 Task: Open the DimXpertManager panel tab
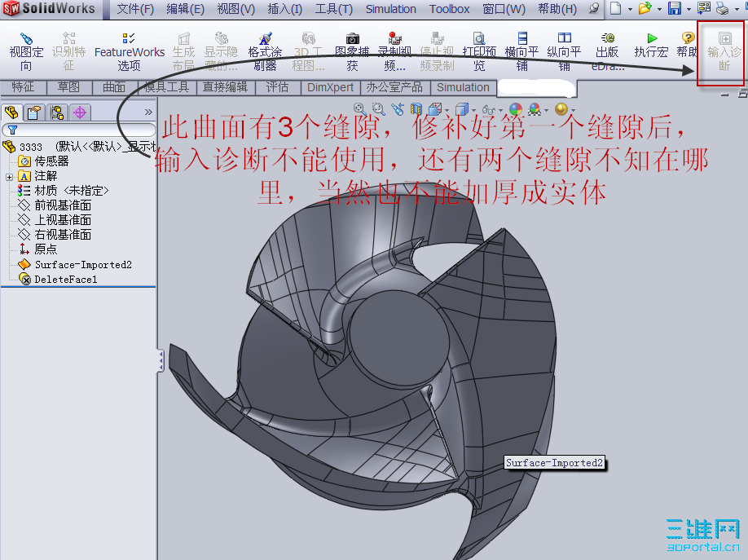tap(80, 112)
